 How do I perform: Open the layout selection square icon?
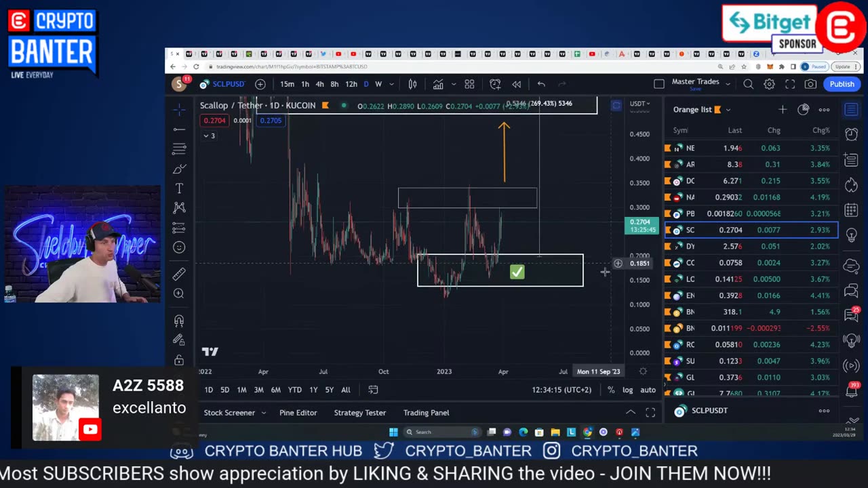[x=659, y=84]
